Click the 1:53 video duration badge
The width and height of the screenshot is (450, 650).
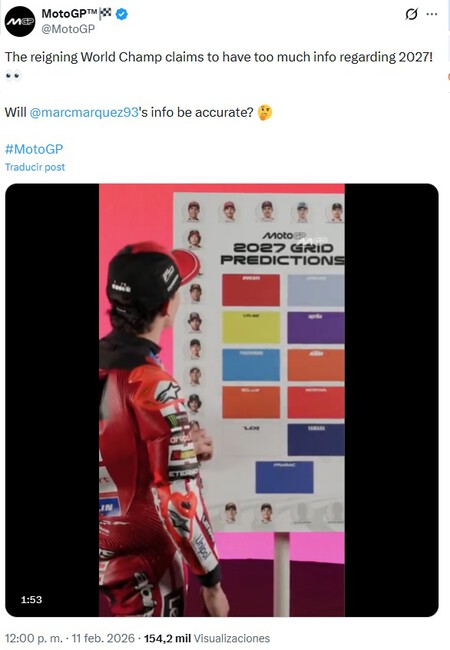click(x=31, y=599)
